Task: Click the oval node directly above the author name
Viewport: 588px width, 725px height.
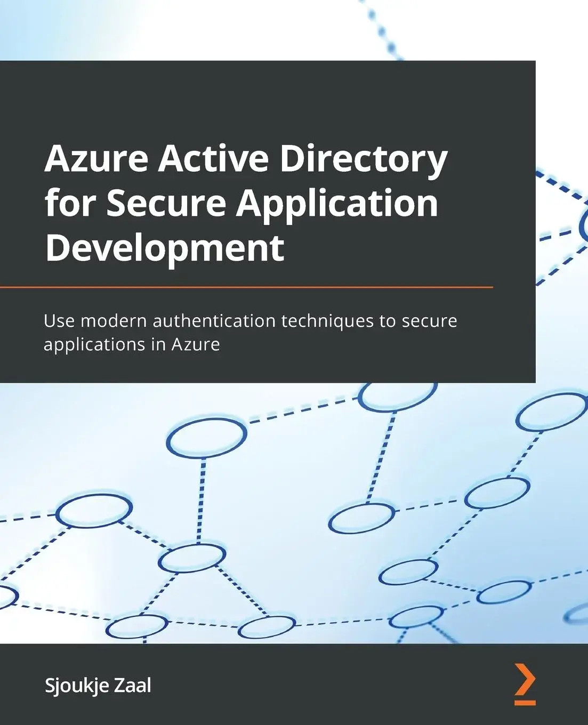Action: pos(138,627)
